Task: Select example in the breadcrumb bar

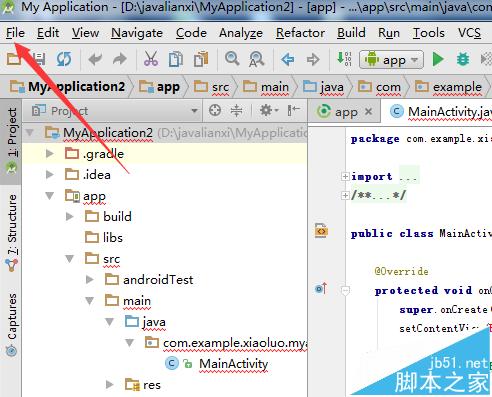Action: (448, 87)
